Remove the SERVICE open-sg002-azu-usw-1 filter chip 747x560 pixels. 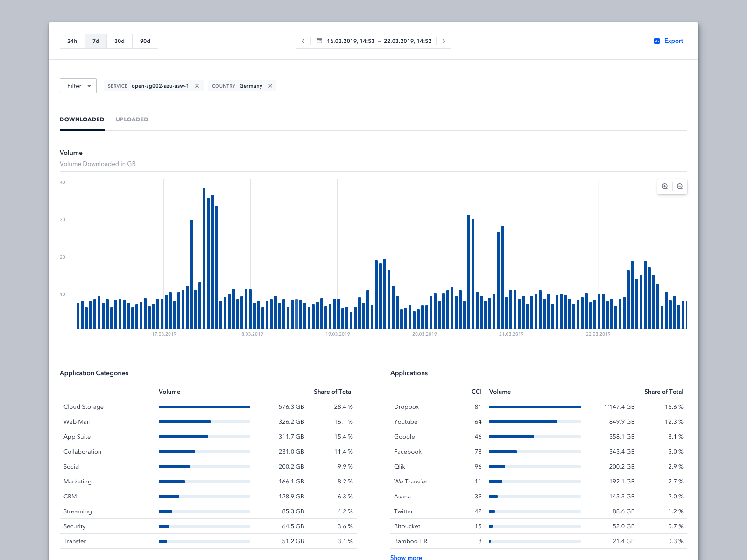[x=197, y=86]
